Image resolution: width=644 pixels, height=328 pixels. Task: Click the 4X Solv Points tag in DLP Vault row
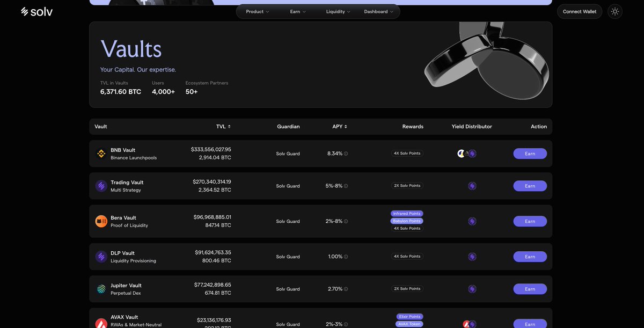tap(407, 257)
